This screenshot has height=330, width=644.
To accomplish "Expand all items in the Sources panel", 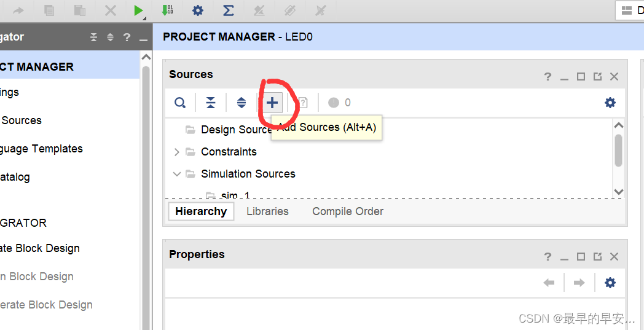I will [241, 103].
